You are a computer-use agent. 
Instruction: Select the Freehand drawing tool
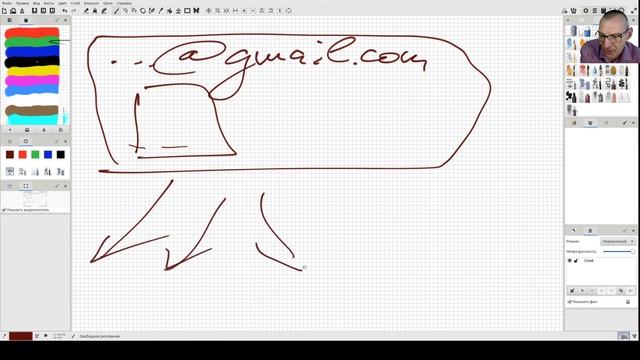click(116, 11)
